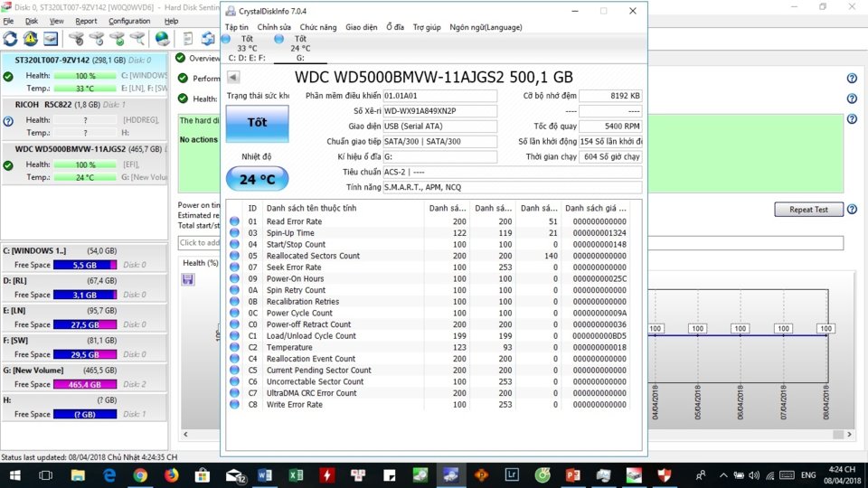The width and height of the screenshot is (868, 488).
Task: Click the scroll right arrow of health graph
Action: (849, 435)
